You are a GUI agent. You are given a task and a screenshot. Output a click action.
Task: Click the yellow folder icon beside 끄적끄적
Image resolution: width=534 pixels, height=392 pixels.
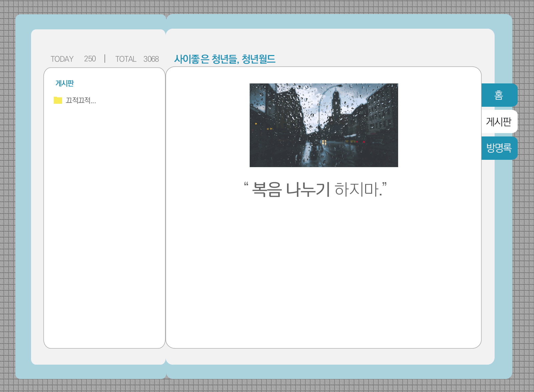pyautogui.click(x=58, y=100)
